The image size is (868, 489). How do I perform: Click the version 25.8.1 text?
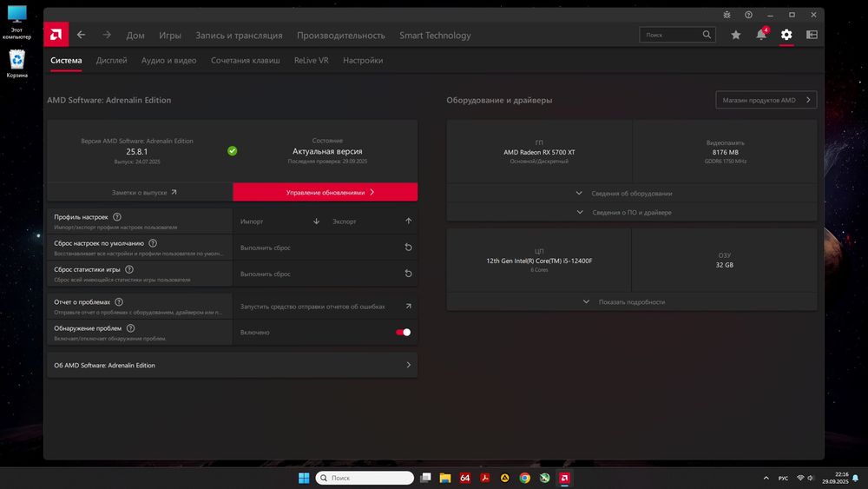click(x=137, y=151)
